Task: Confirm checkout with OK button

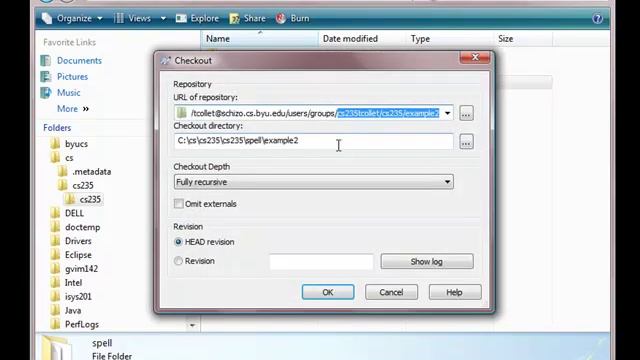Action: click(x=328, y=292)
